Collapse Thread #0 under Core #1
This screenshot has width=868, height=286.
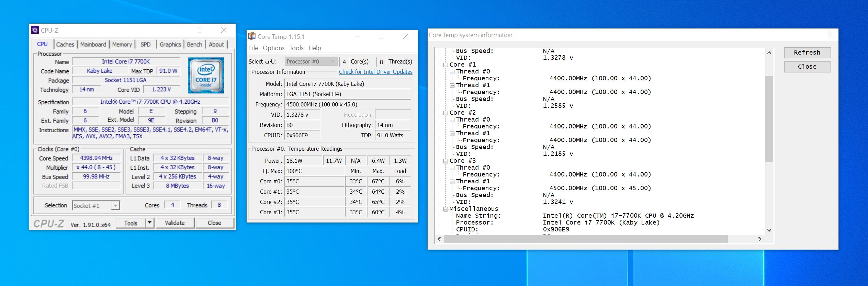point(452,71)
